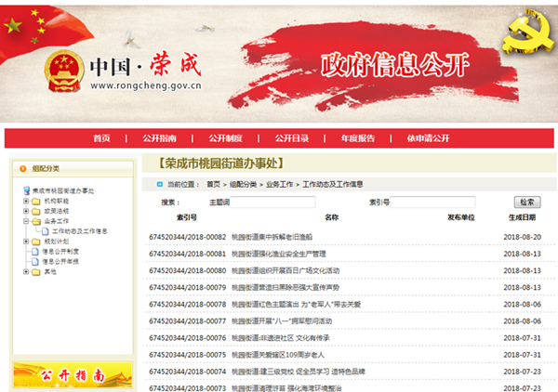Expand the 机构职能 tree node
The image size is (558, 392).
[x=25, y=201]
